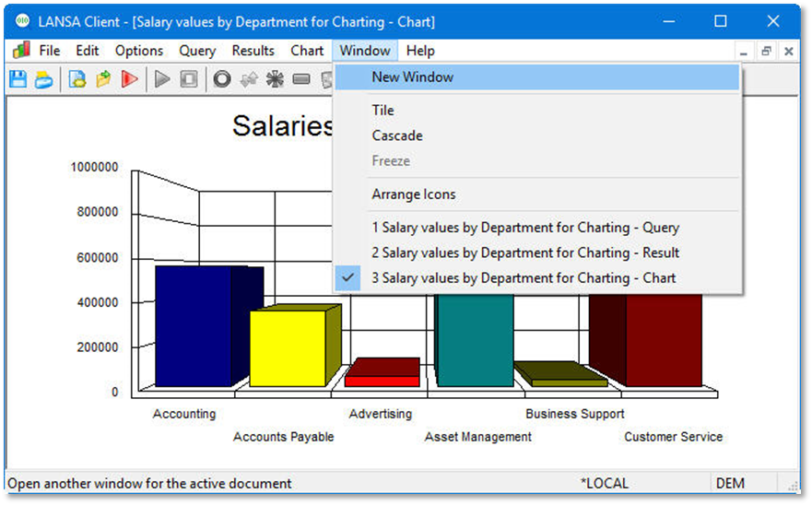This screenshot has width=812, height=505.
Task: Click the gray double-arrow toolbar icon
Action: 249,79
